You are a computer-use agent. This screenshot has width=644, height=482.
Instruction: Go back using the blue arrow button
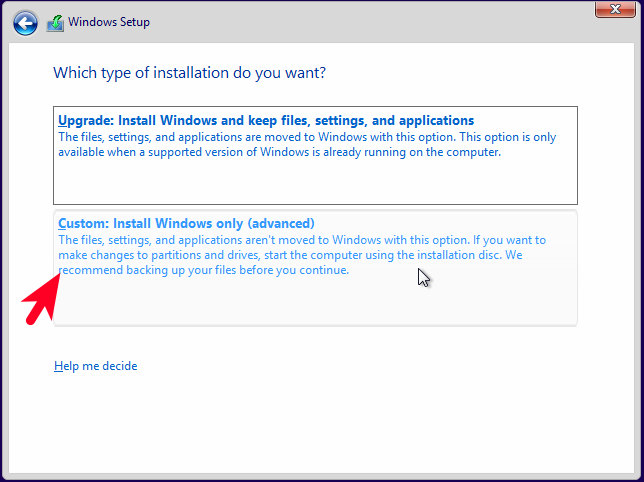coord(25,23)
